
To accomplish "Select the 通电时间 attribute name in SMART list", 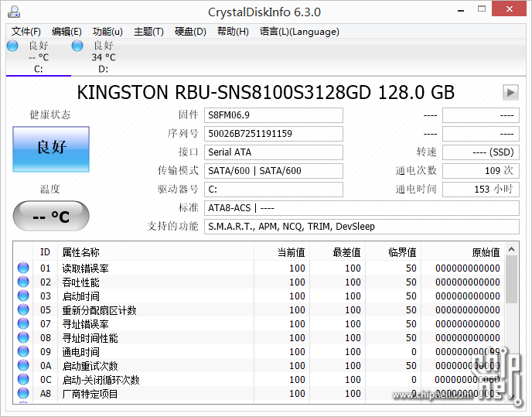I will tap(80, 352).
